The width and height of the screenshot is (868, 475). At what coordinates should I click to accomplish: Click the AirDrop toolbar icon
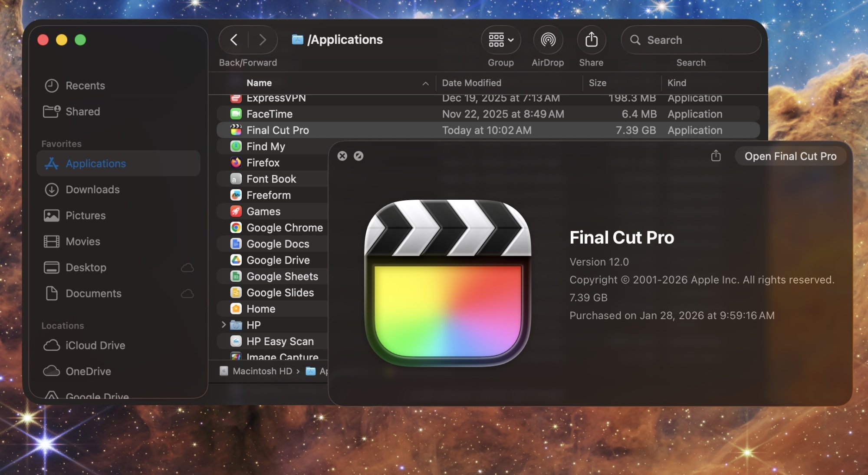[x=548, y=40]
